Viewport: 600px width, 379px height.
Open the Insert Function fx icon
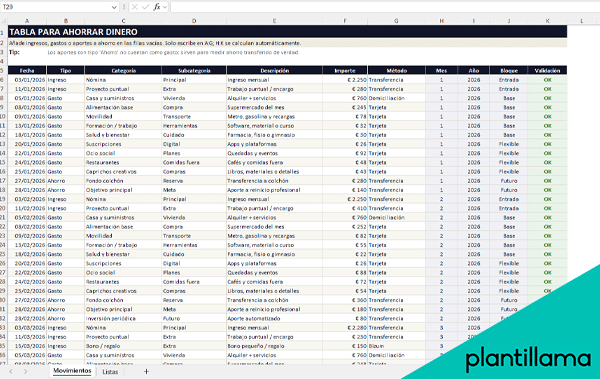pos(157,7)
